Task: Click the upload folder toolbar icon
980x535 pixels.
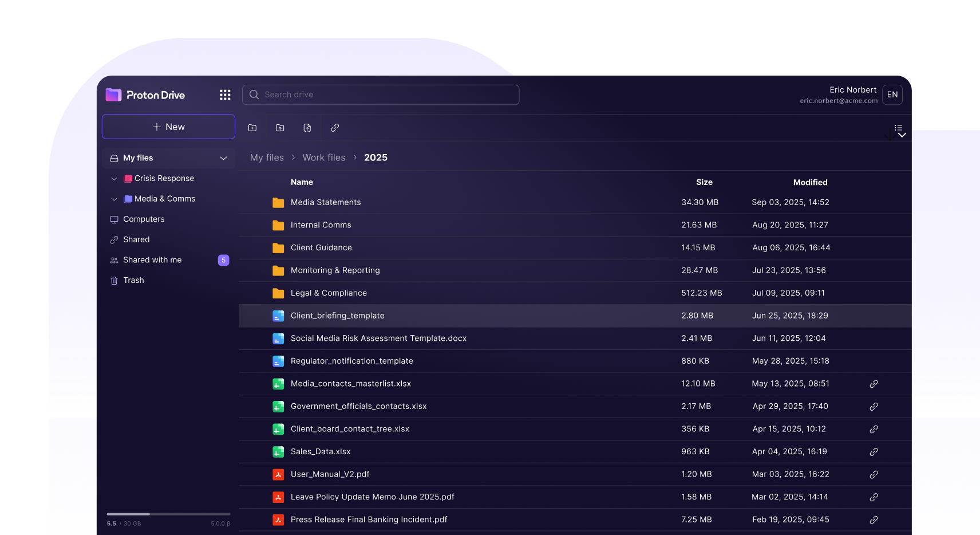Action: [280, 128]
